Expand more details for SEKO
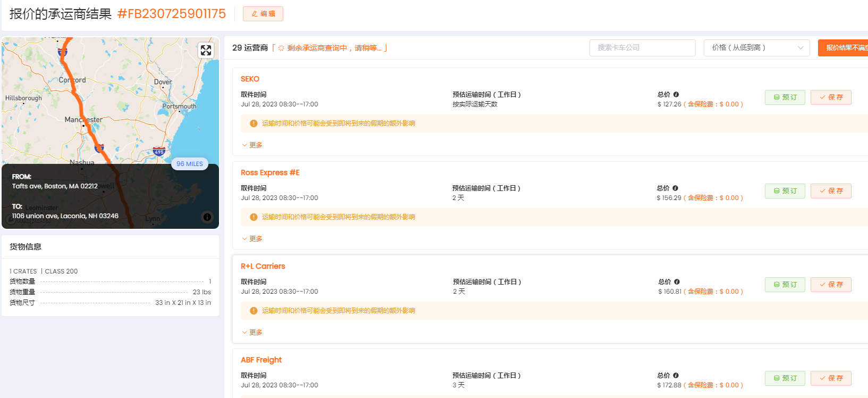The width and height of the screenshot is (868, 398). 252,145
